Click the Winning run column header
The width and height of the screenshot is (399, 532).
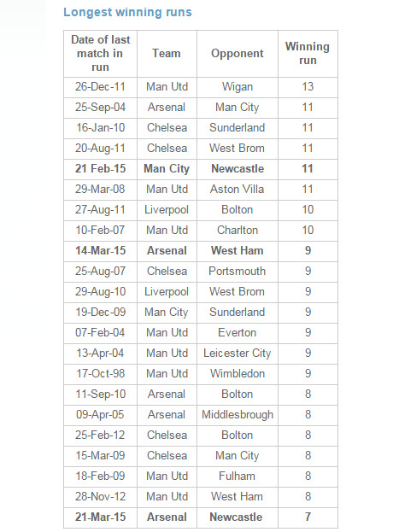pos(308,53)
